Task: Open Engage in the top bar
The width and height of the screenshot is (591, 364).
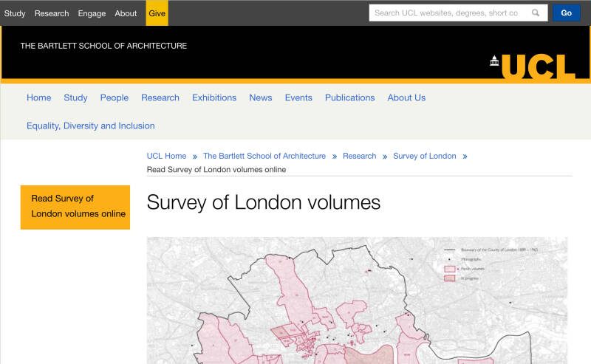Action: [92, 13]
